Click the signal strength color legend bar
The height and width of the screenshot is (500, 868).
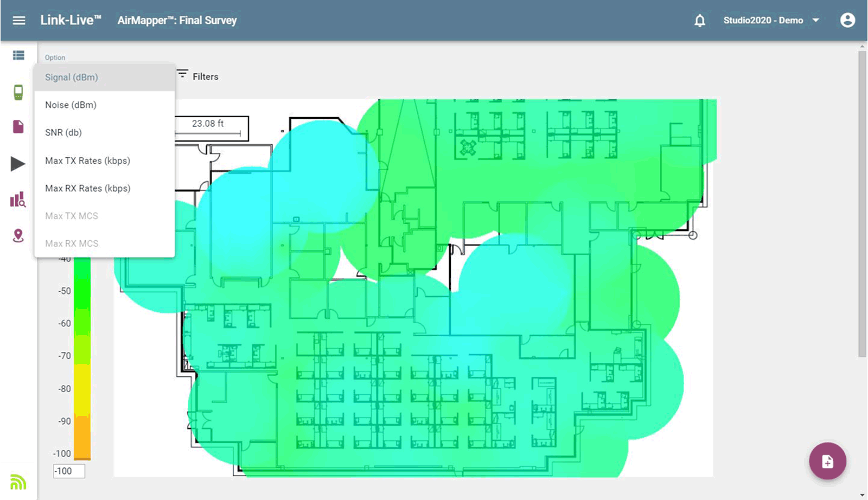point(82,359)
